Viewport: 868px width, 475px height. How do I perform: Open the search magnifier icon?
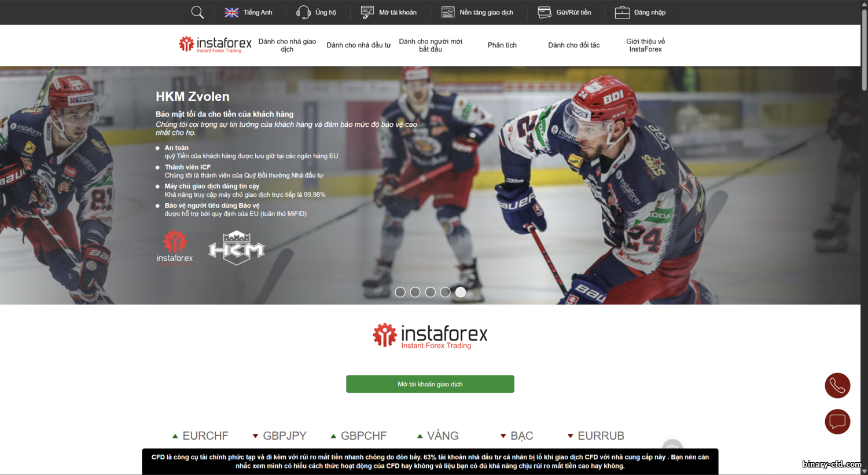[197, 12]
